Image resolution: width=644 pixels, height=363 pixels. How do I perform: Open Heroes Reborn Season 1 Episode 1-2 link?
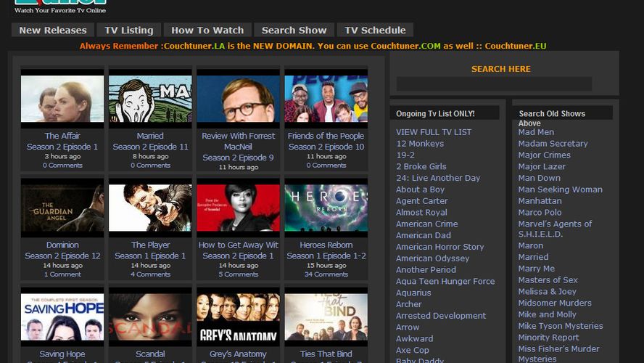[x=326, y=250]
